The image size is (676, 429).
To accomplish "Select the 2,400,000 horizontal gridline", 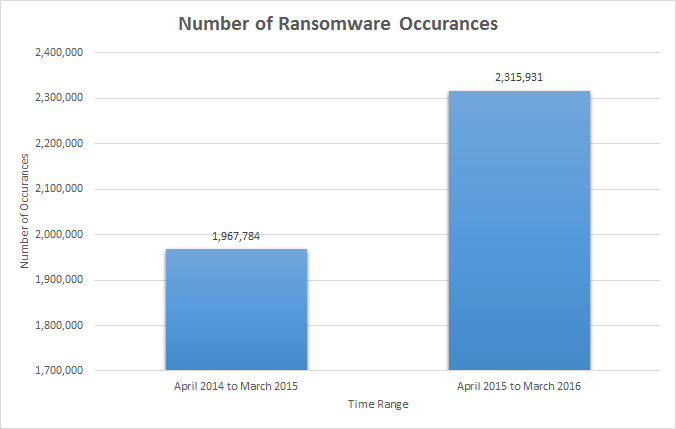I will 377,53.
